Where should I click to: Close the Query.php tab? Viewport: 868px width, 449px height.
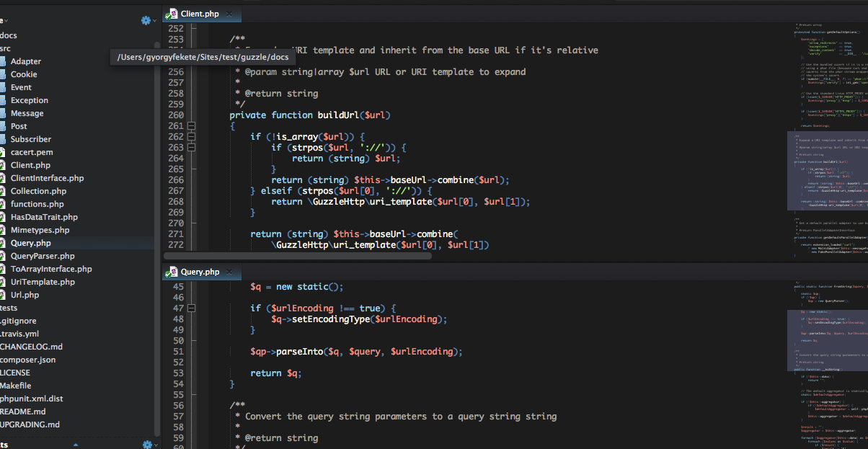coord(230,272)
